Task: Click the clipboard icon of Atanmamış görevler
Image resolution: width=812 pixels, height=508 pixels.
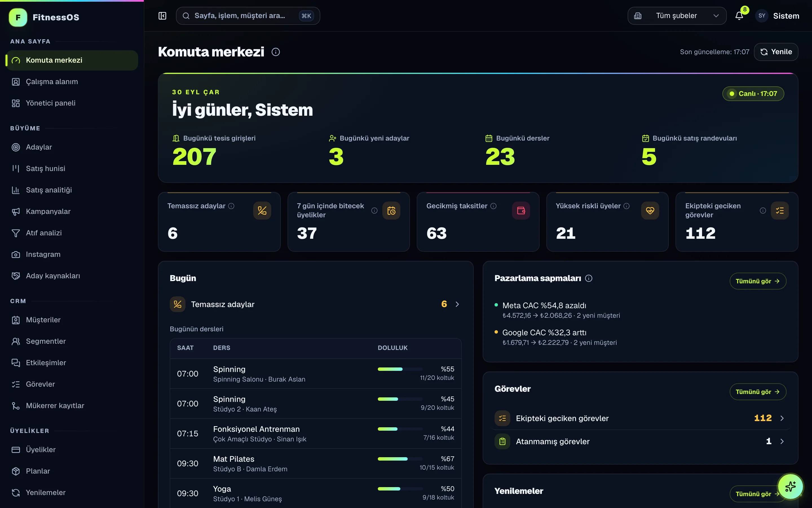Action: [502, 441]
